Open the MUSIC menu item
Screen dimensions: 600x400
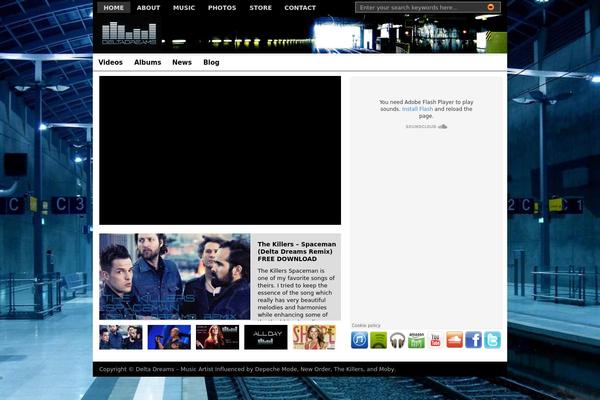pos(184,8)
